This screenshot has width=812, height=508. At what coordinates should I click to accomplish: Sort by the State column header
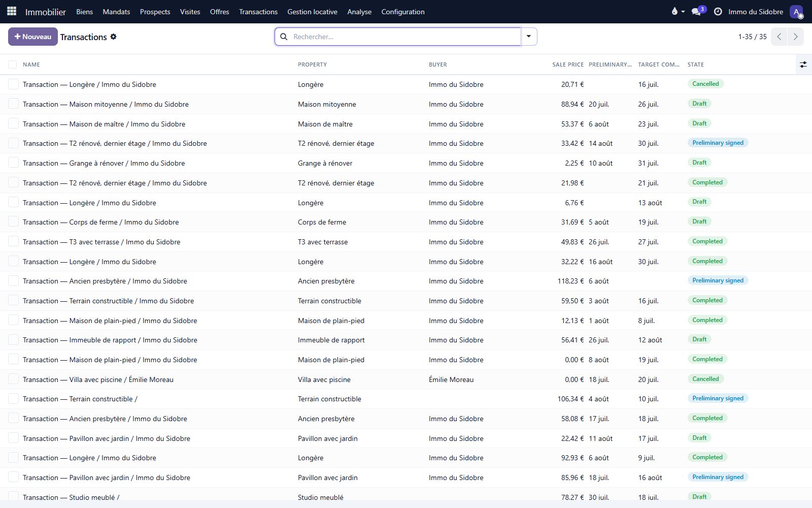click(695, 65)
